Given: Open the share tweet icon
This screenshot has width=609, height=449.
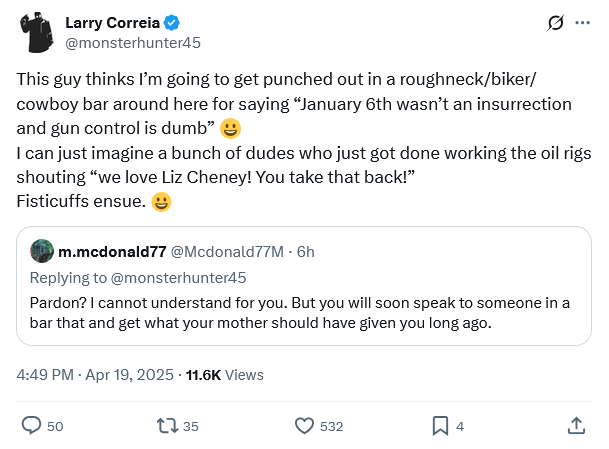Looking at the screenshot, I should [x=576, y=426].
